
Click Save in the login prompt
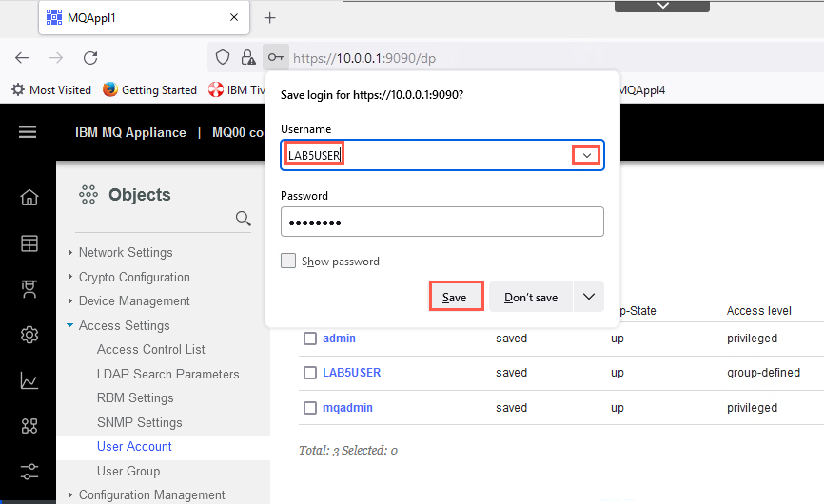click(x=456, y=297)
